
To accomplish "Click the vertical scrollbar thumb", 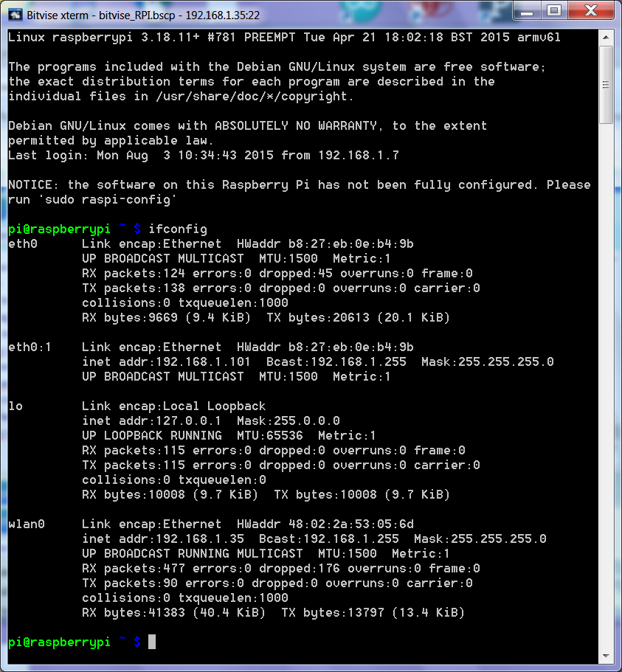I will point(606,83).
